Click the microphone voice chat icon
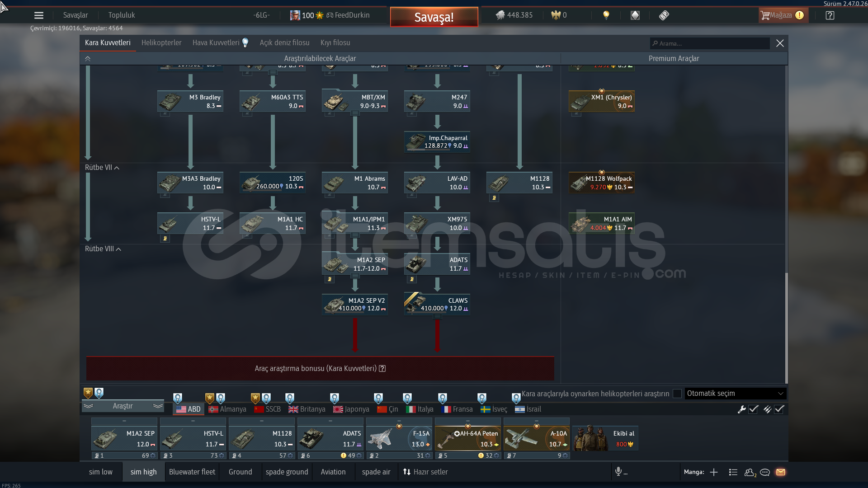The image size is (868, 488). (618, 472)
